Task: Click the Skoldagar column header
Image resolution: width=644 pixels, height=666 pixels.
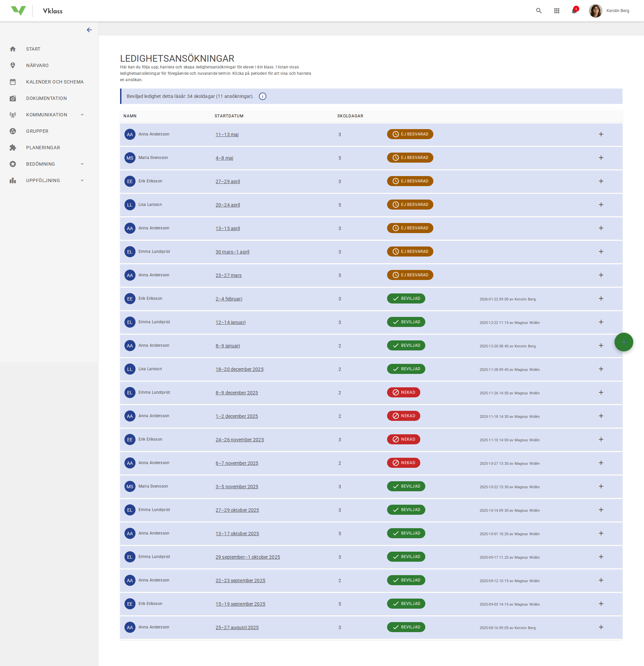Action: (x=350, y=116)
